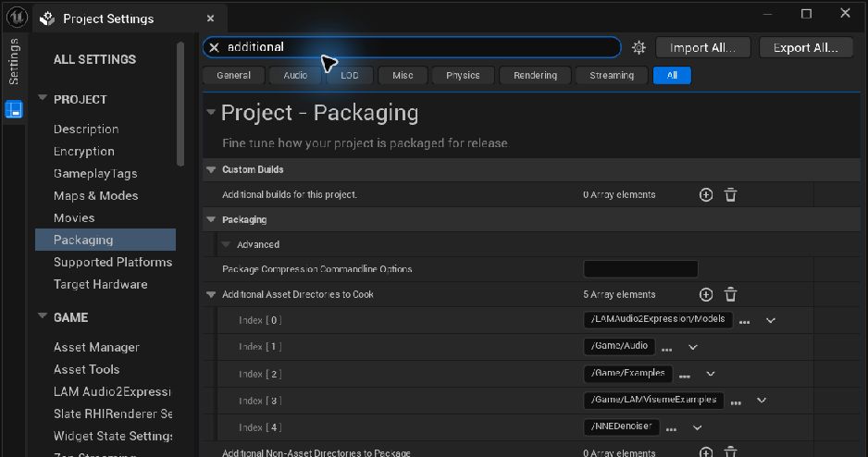Select the Streaming filter tab

pos(612,75)
